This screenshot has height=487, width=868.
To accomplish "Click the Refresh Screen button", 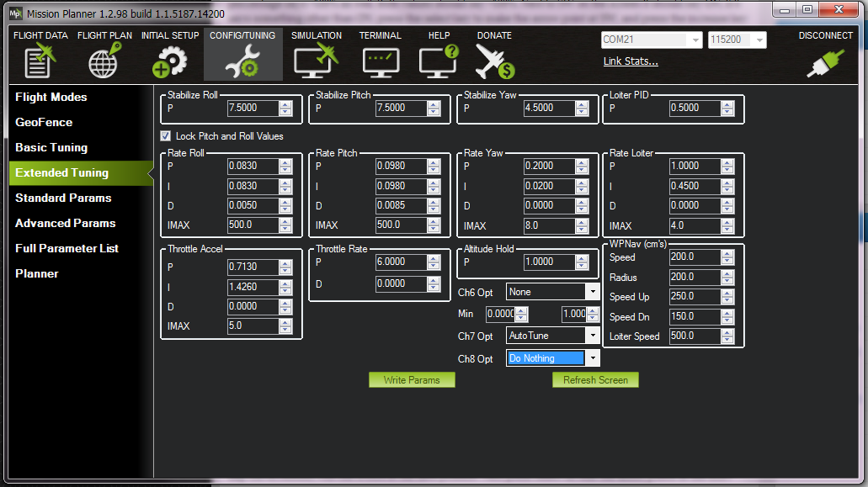I will tap(595, 380).
